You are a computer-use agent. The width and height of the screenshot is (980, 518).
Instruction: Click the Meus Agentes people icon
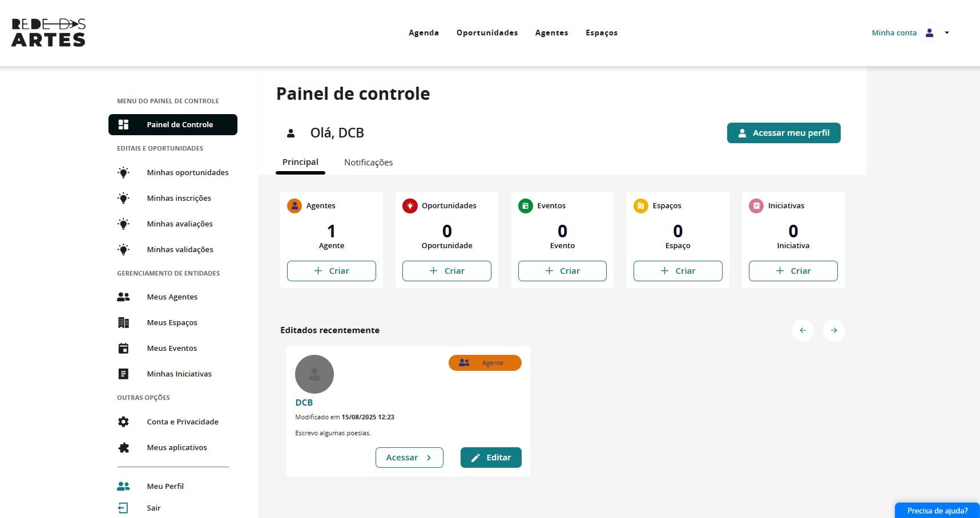[x=123, y=297]
